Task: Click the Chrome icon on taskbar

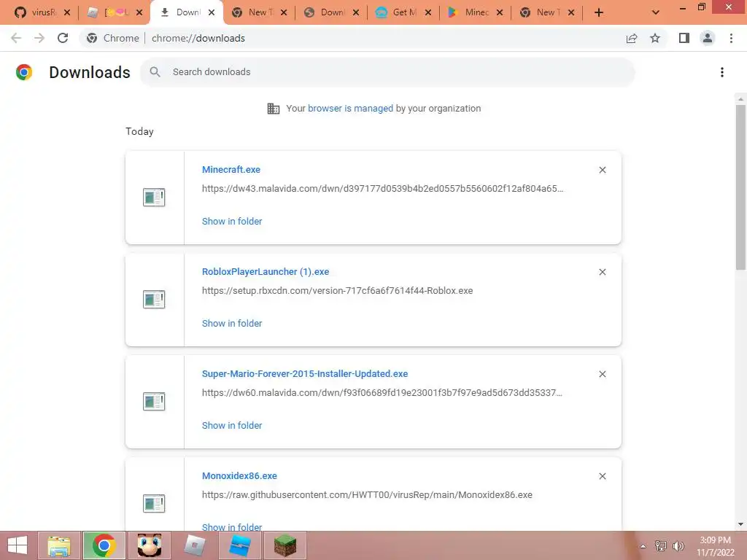Action: pyautogui.click(x=104, y=545)
